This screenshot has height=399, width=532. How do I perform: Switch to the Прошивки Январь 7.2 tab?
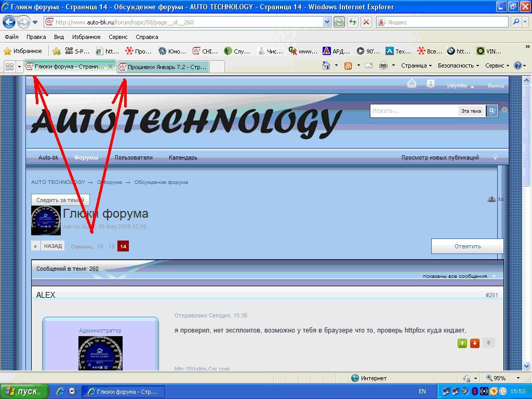pyautogui.click(x=163, y=67)
